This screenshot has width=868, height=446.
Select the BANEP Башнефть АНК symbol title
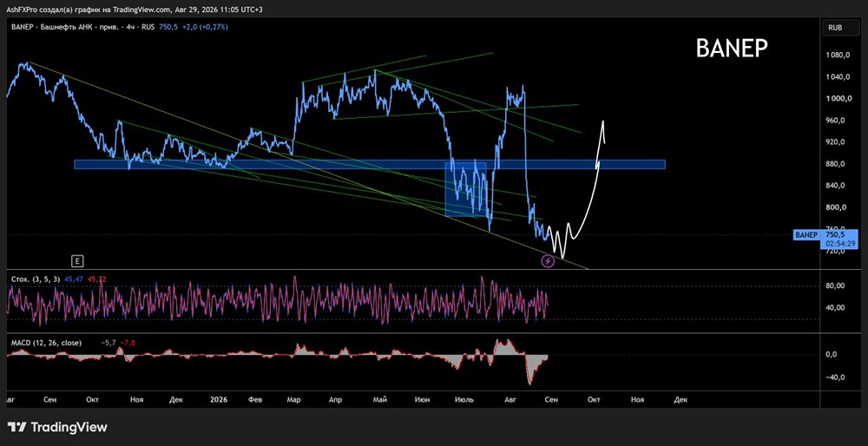pyautogui.click(x=83, y=27)
